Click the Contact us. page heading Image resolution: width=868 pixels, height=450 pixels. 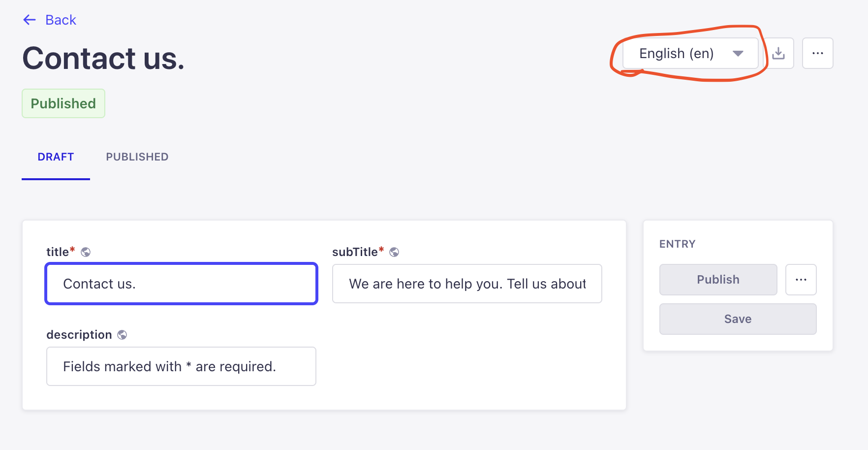coord(103,58)
